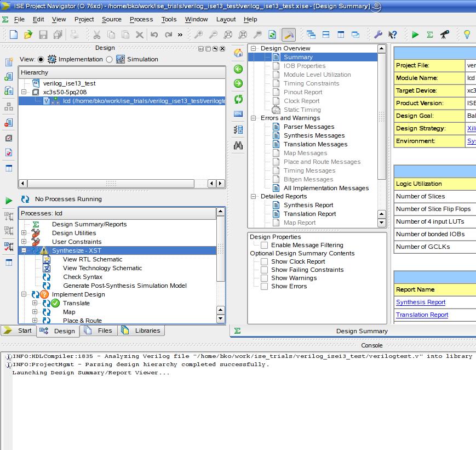This screenshot has height=450, width=476.
Task: Click the New Source icon in design sidebar
Action: 9,62
